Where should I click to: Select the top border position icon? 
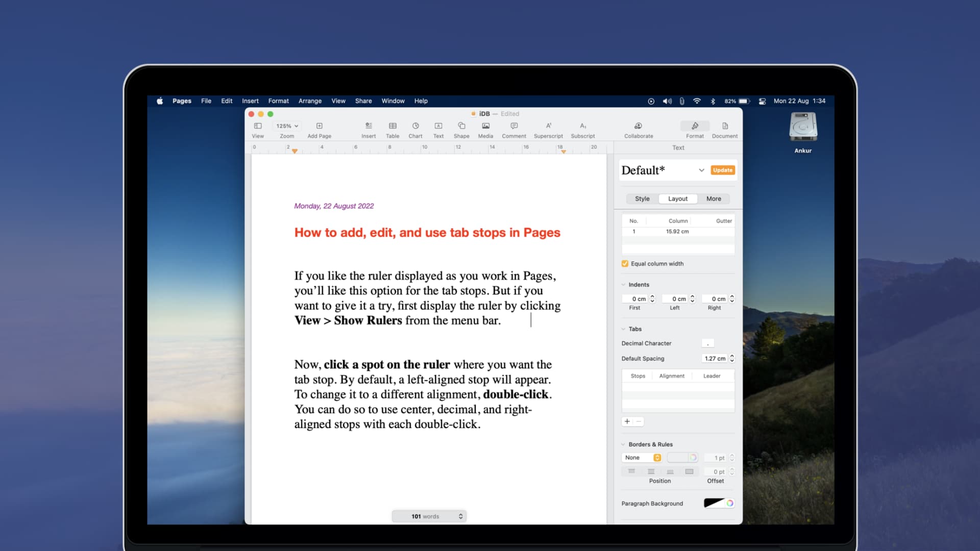[x=632, y=471]
